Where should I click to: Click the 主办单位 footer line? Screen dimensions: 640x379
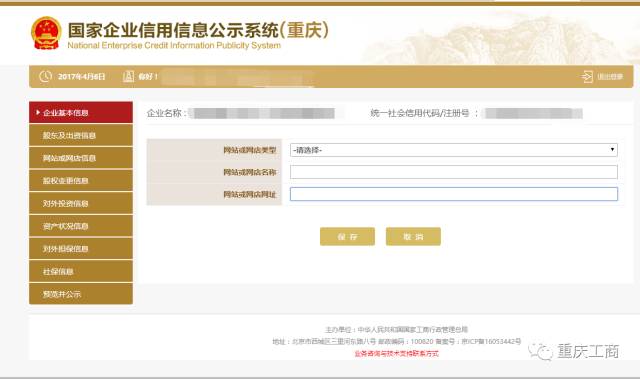[396, 329]
